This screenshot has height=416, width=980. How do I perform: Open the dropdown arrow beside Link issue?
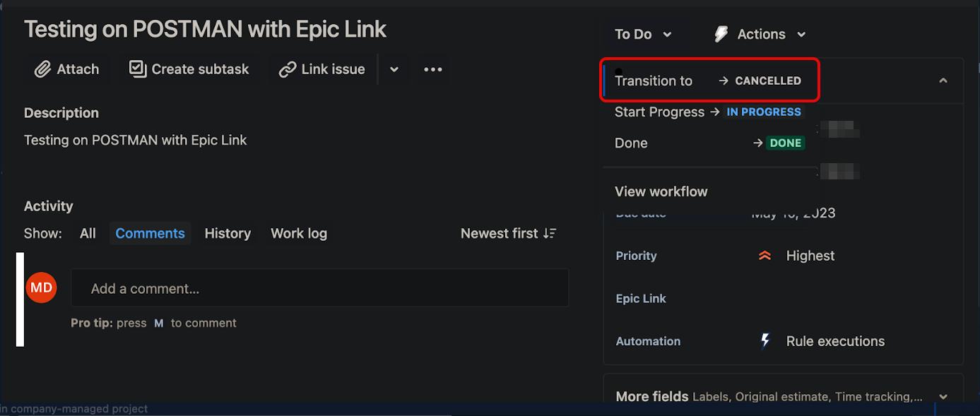click(394, 69)
